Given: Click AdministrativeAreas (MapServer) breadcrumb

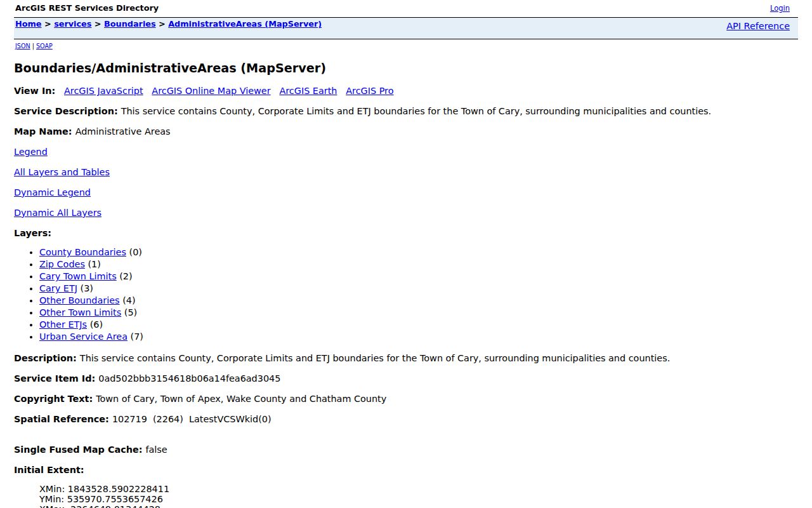Looking at the screenshot, I should point(245,24).
